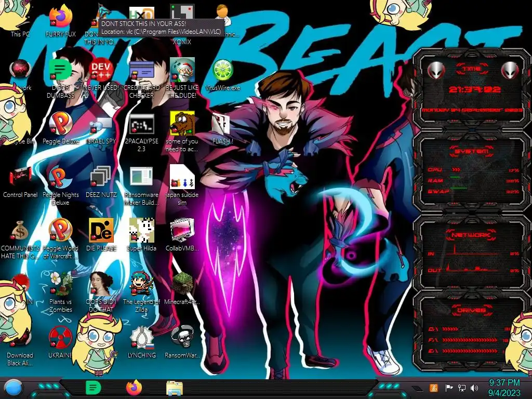
Task: Open the volume speaker tray icon
Action: tap(474, 388)
